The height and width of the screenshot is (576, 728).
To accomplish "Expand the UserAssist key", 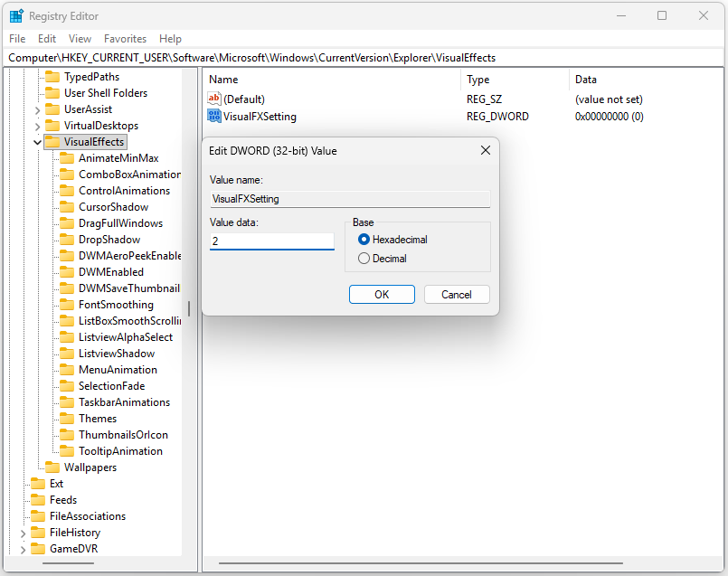I will pos(38,110).
